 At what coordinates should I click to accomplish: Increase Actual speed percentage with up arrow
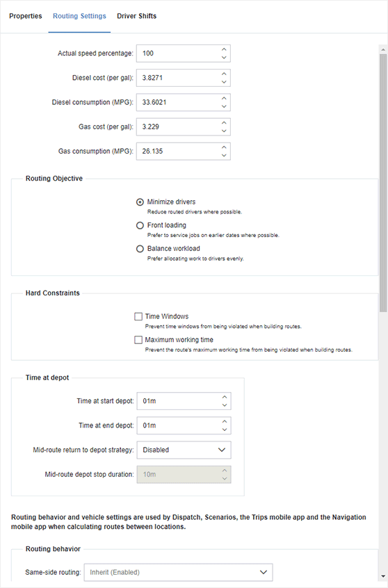click(x=224, y=49)
